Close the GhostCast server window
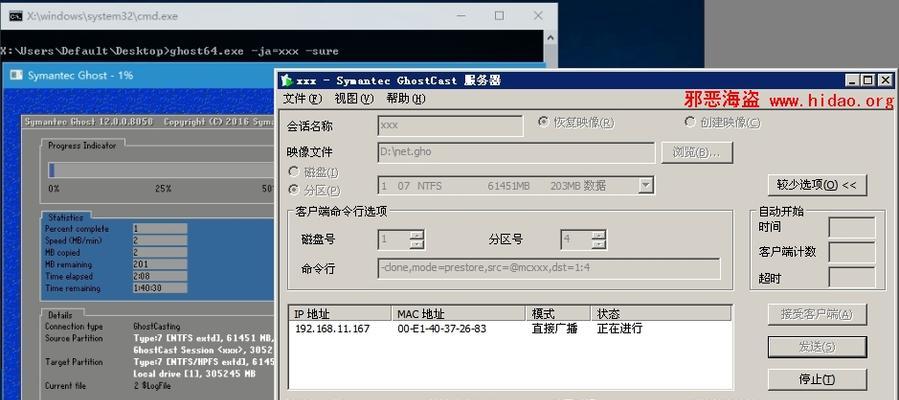This screenshot has height=400, width=899. [885, 80]
